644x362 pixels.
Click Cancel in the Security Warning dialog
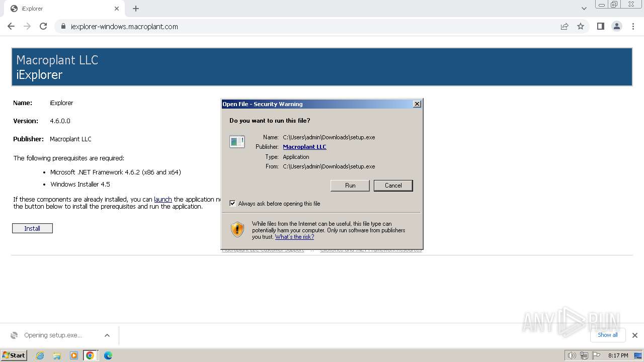(393, 186)
